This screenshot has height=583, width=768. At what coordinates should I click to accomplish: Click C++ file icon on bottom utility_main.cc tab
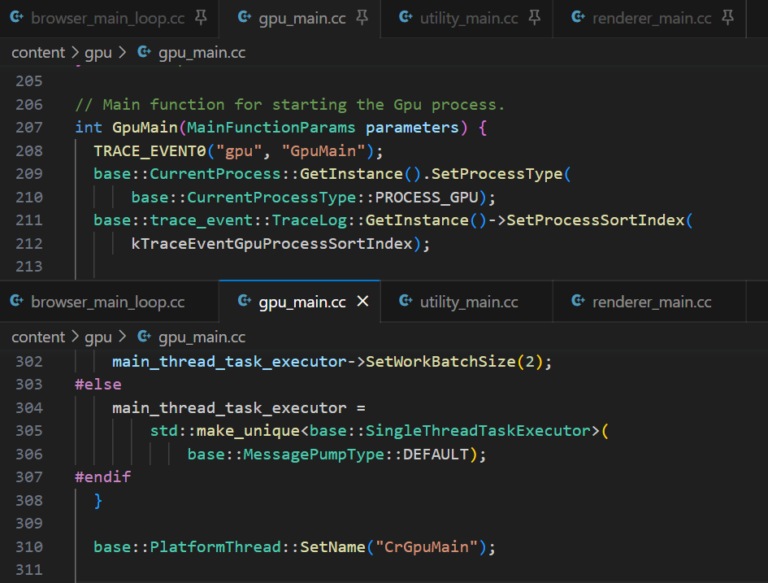[x=405, y=301]
